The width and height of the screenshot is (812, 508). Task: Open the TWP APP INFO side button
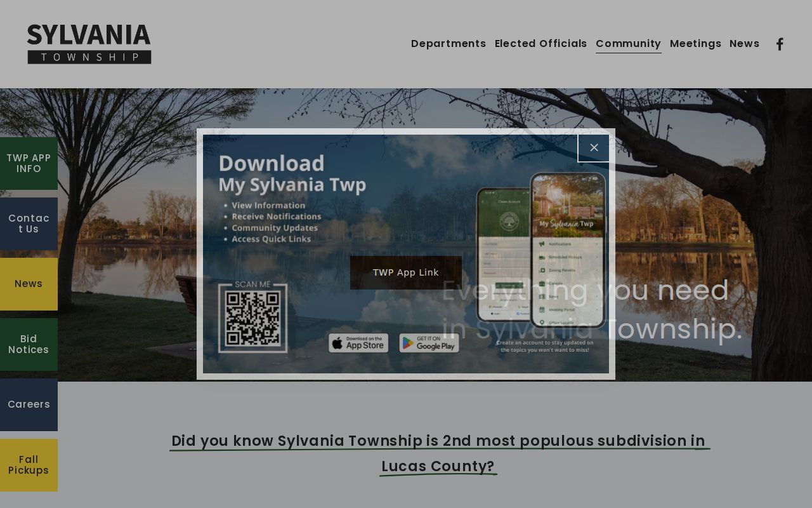[29, 163]
